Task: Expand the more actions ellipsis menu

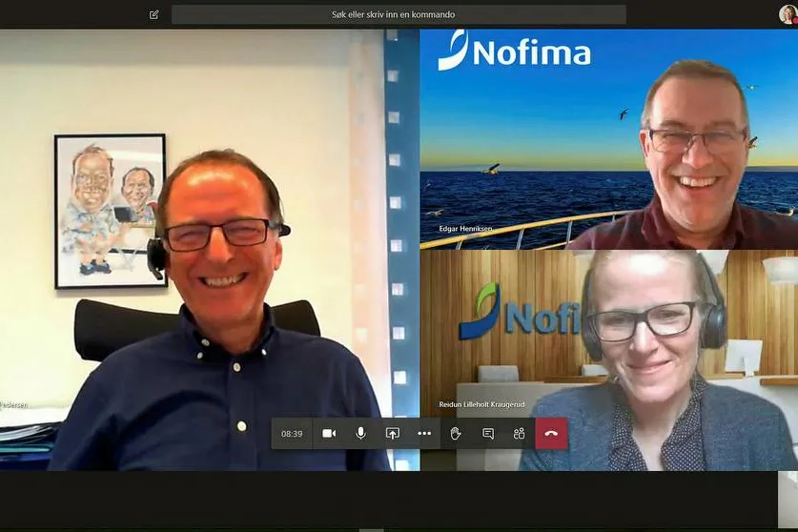Action: (x=424, y=434)
